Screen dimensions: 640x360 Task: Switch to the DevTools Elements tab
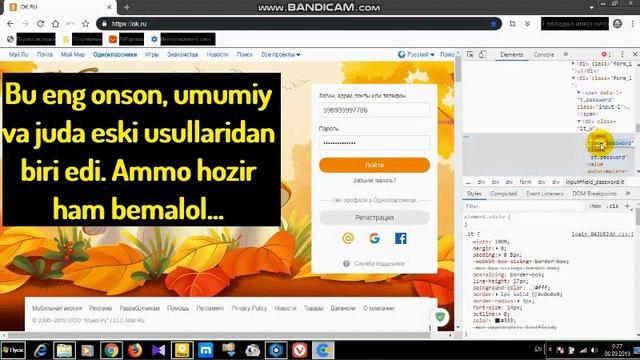pyautogui.click(x=511, y=54)
